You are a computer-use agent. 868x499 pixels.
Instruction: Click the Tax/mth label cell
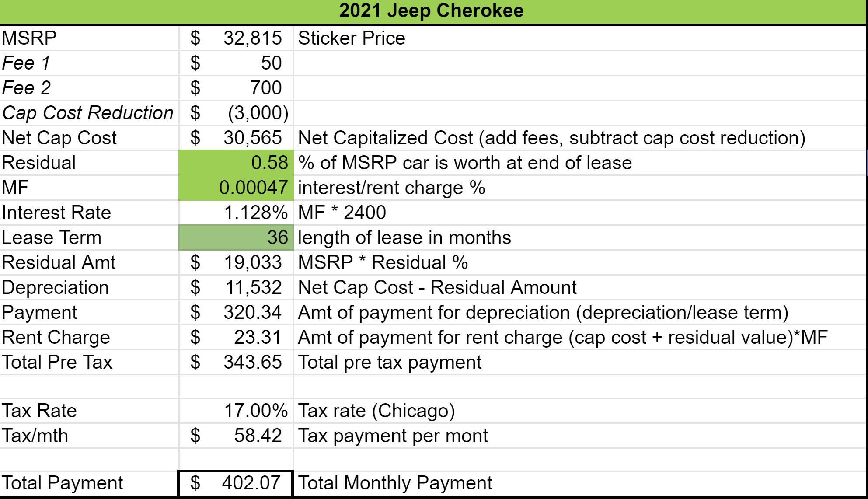click(89, 436)
